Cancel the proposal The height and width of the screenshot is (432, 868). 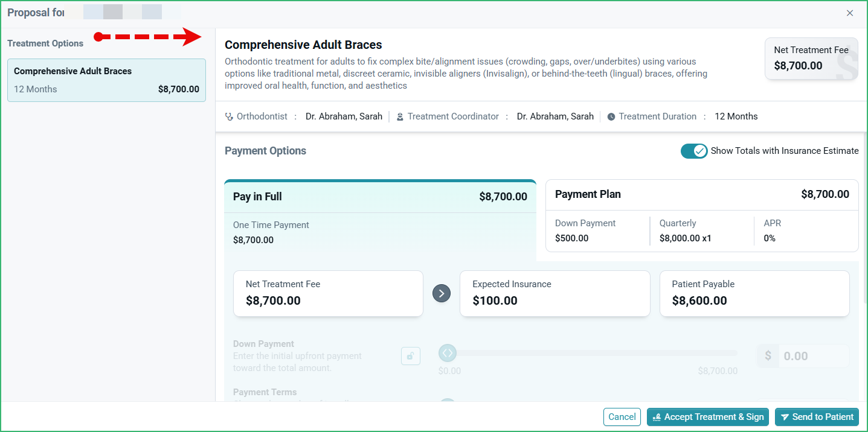(x=622, y=417)
